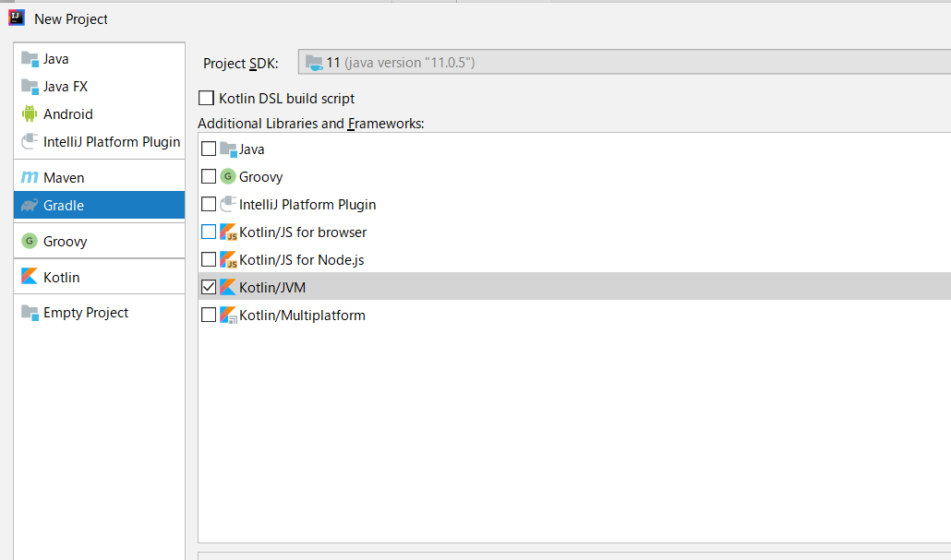Select IntelliJ Platform Plugin sidebar label
The image size is (951, 560).
[112, 142]
